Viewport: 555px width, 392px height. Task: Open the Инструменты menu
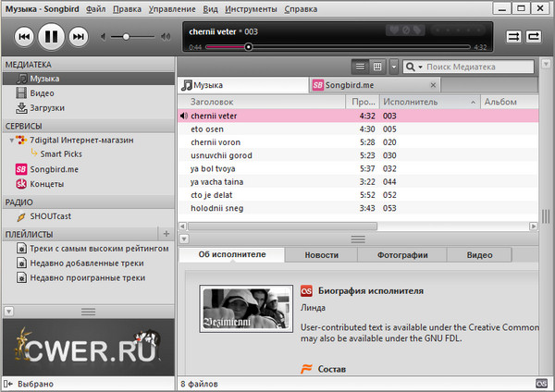(251, 8)
